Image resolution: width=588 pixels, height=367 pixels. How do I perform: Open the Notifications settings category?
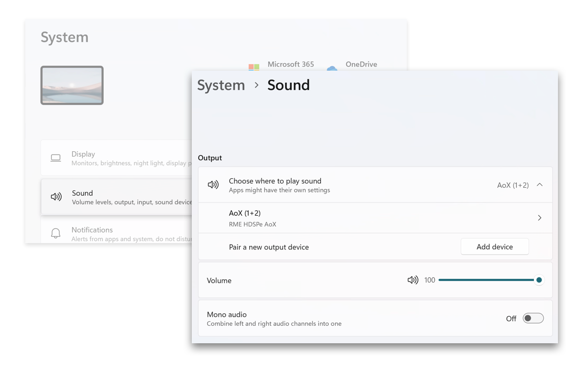tap(92, 230)
